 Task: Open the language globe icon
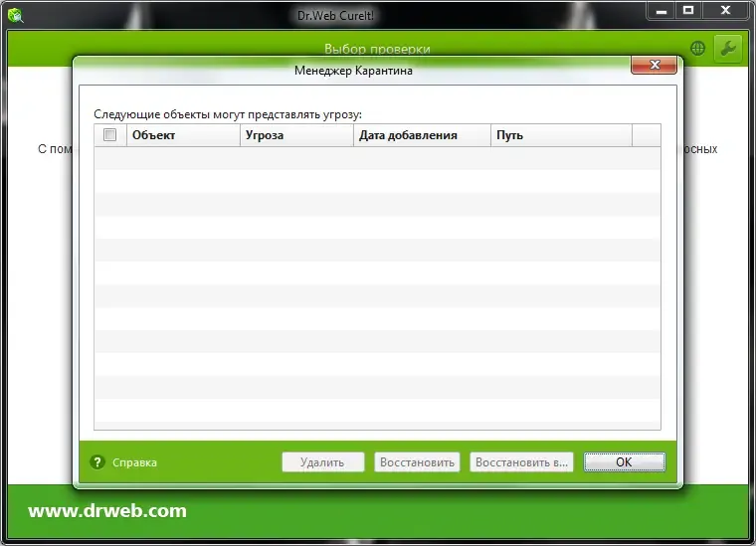click(x=697, y=48)
